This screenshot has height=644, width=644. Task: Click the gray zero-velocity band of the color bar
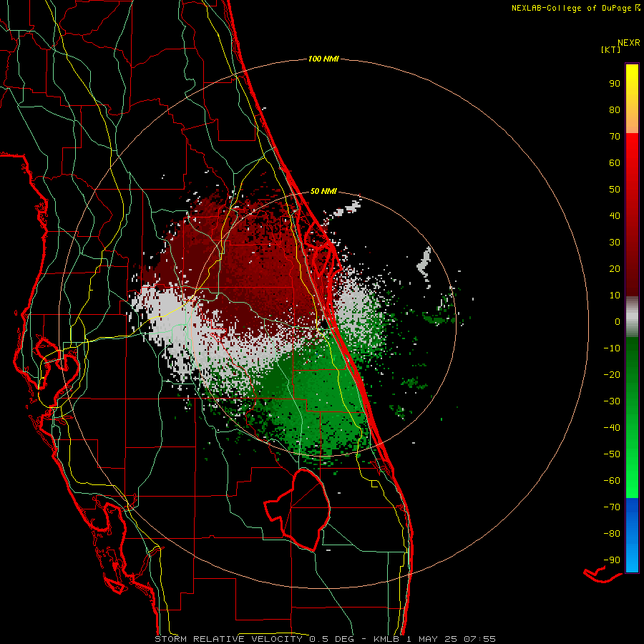632,317
